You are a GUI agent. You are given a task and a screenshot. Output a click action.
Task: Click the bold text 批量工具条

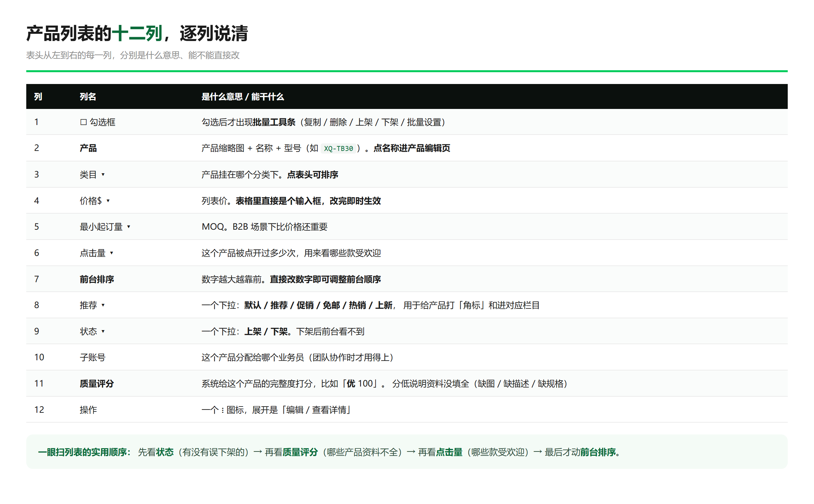click(274, 122)
